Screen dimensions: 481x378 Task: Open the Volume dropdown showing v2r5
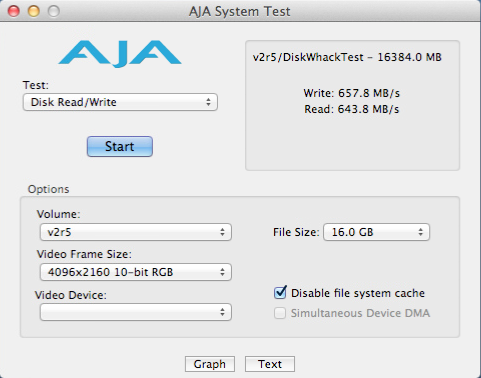pos(136,232)
